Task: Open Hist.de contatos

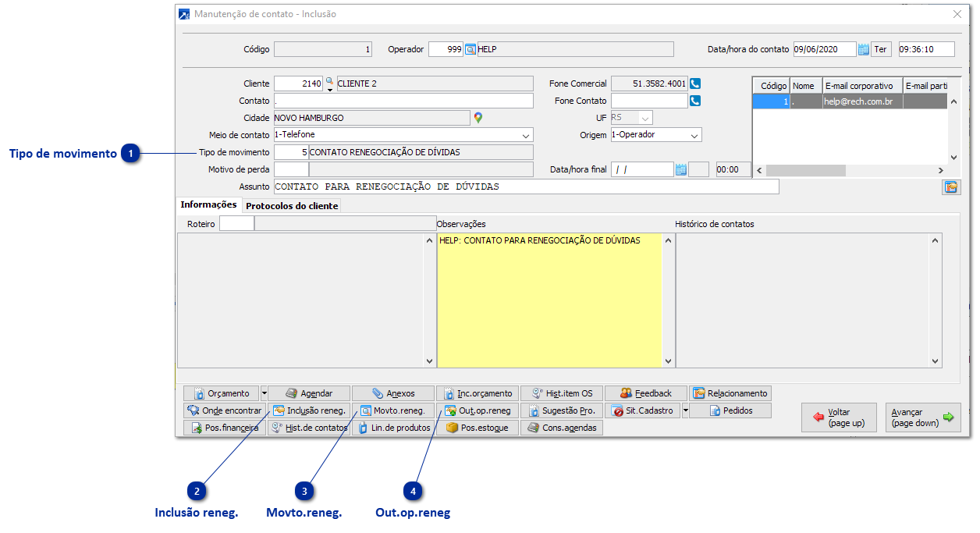Action: [309, 428]
